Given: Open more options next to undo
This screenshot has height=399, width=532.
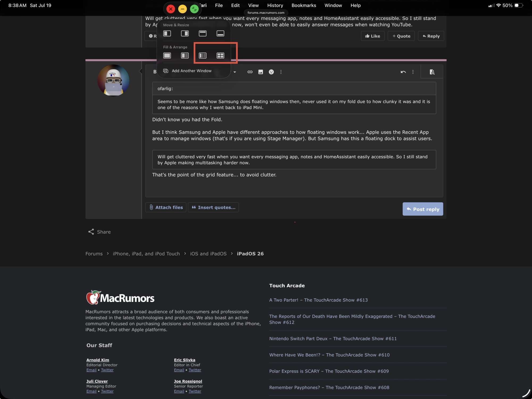Looking at the screenshot, I should click(413, 72).
